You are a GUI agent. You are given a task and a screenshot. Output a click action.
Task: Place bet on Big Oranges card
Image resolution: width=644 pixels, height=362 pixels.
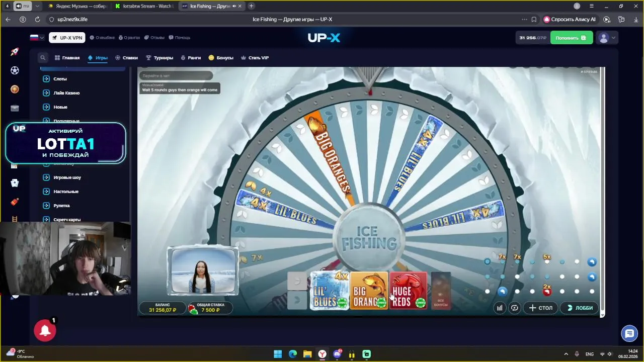click(369, 291)
